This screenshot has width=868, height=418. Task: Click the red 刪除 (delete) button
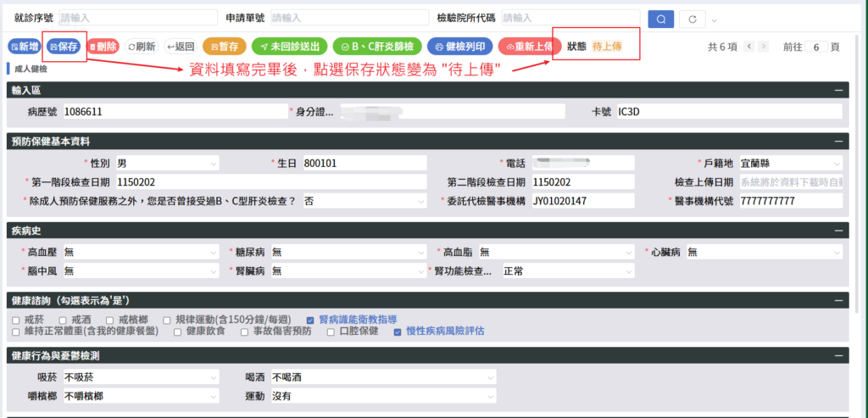click(x=103, y=47)
